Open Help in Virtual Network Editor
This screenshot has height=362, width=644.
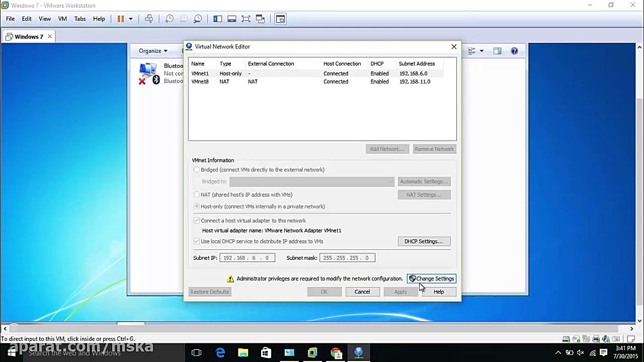[439, 292]
